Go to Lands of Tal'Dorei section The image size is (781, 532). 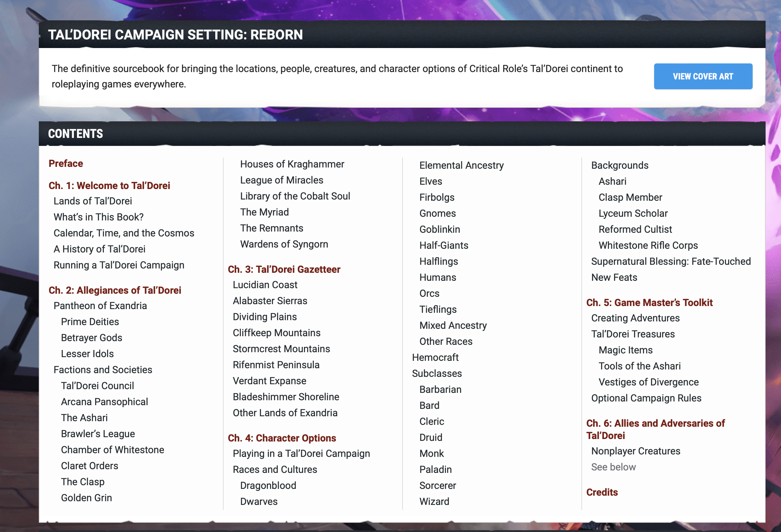(93, 201)
